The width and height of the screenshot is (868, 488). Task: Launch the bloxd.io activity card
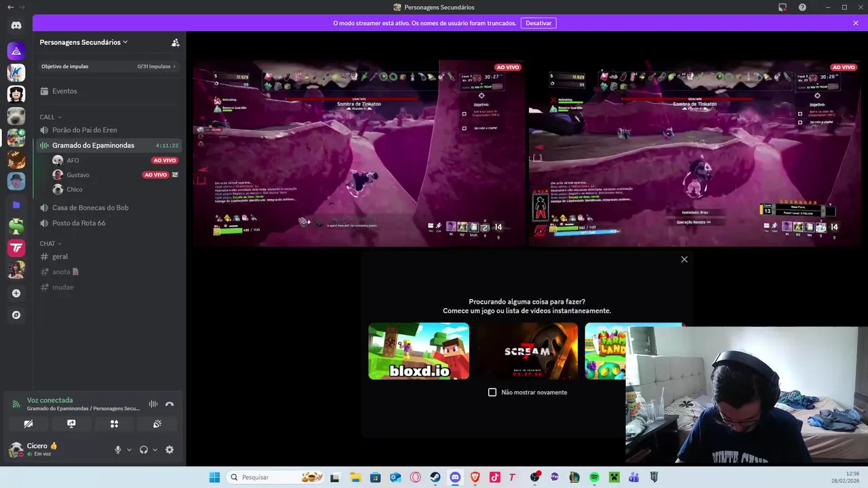pyautogui.click(x=418, y=351)
